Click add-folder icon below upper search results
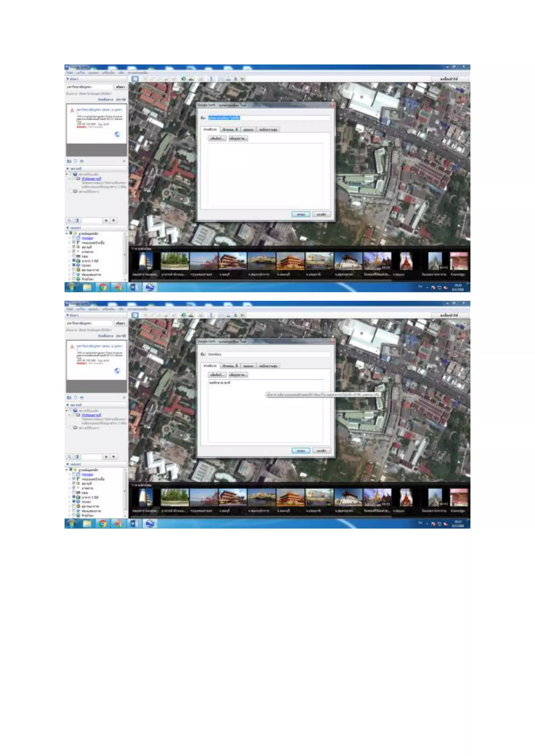Screen dimensions: 535x756 click(69, 161)
